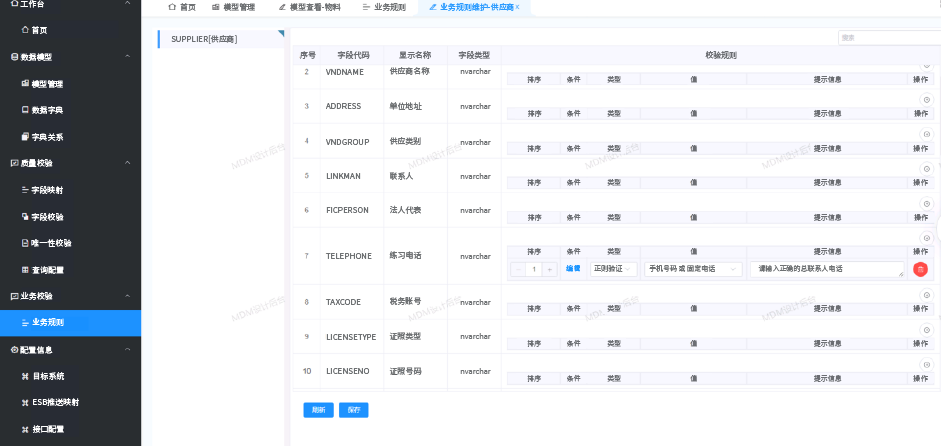Open 首页 in the left sidebar
The image size is (941, 446).
(x=39, y=30)
